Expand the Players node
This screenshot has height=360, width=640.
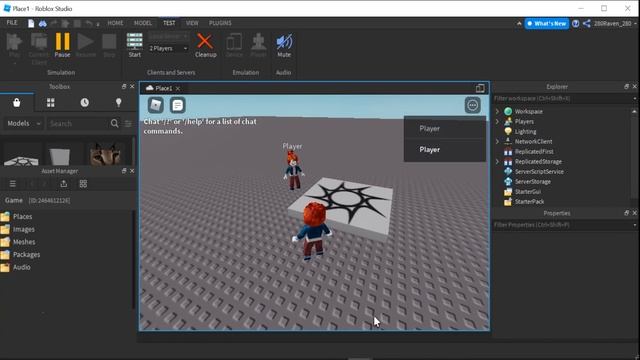coord(497,121)
